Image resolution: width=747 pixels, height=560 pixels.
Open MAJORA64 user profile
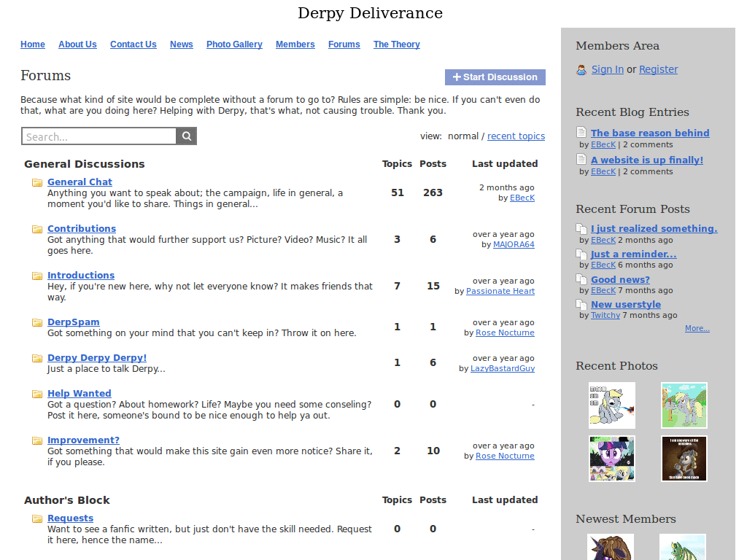(514, 244)
